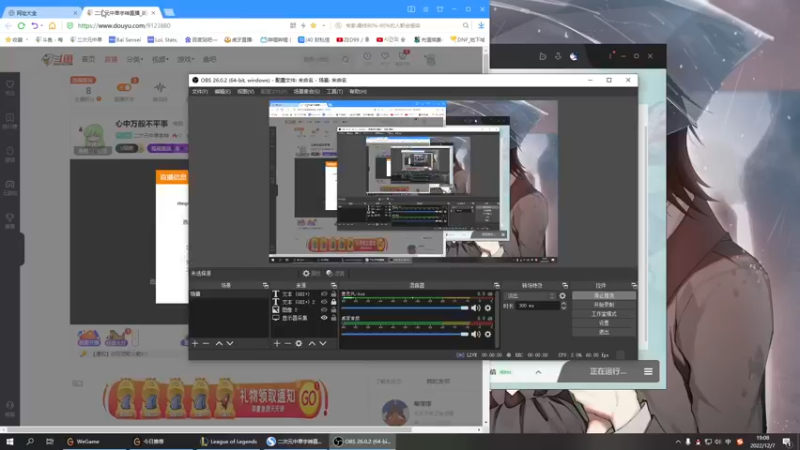Move scene up in OBS Scenes panel
The height and width of the screenshot is (450, 800).
(219, 343)
